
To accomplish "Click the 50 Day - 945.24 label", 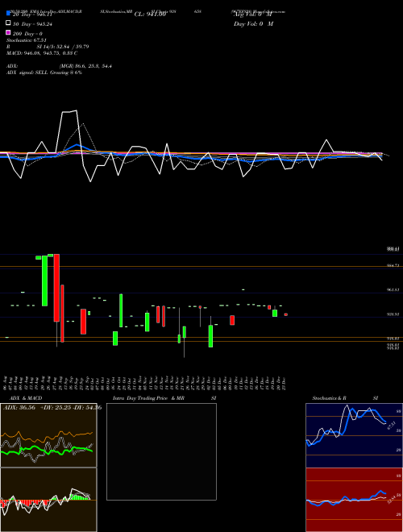I will (x=32, y=24).
